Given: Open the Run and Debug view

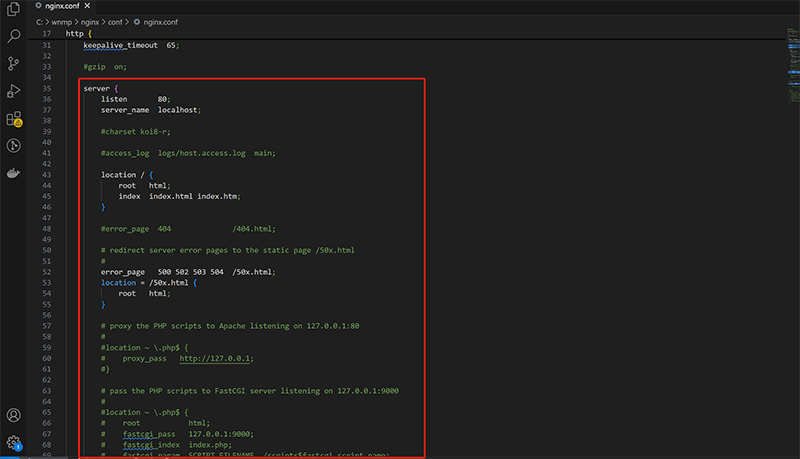Looking at the screenshot, I should point(13,91).
